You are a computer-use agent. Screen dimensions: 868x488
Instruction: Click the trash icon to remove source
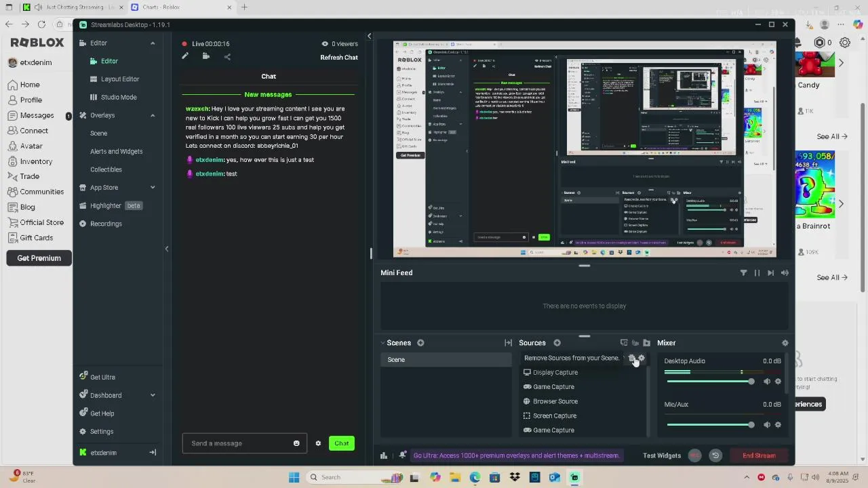click(632, 358)
